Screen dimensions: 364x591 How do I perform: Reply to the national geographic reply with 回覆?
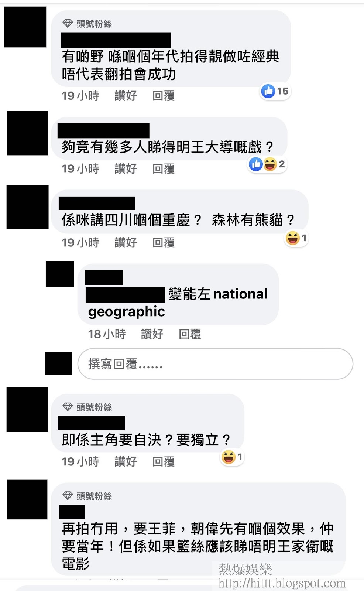pyautogui.click(x=190, y=334)
